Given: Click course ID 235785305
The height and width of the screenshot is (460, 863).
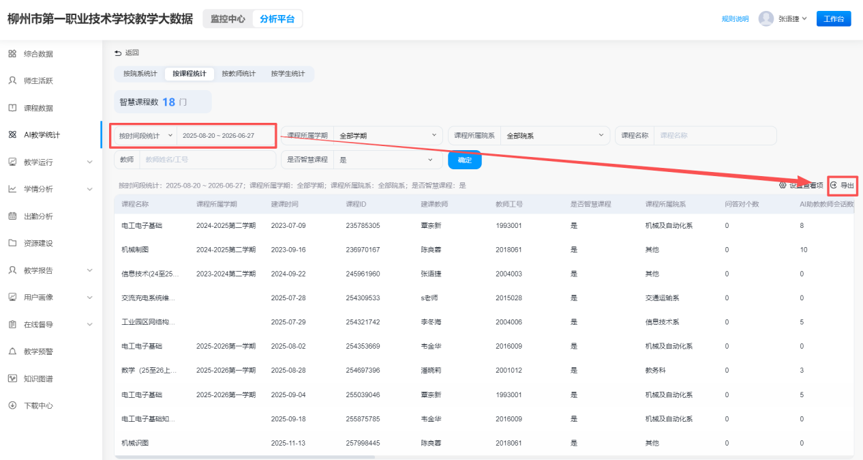Looking at the screenshot, I should [363, 226].
